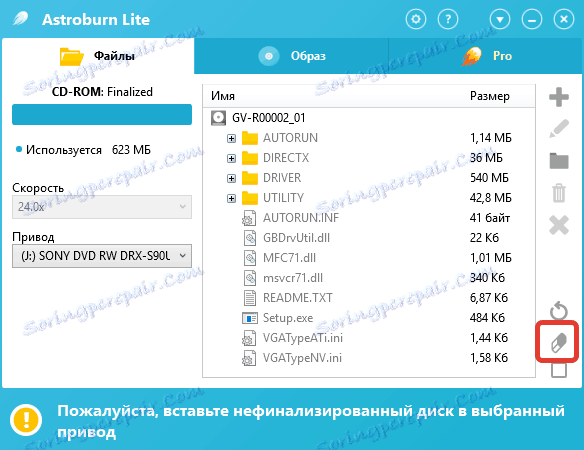Screen dimensions: 584x450
Task: Click the VGATypeATi.ini file icon
Action: [x=249, y=338]
